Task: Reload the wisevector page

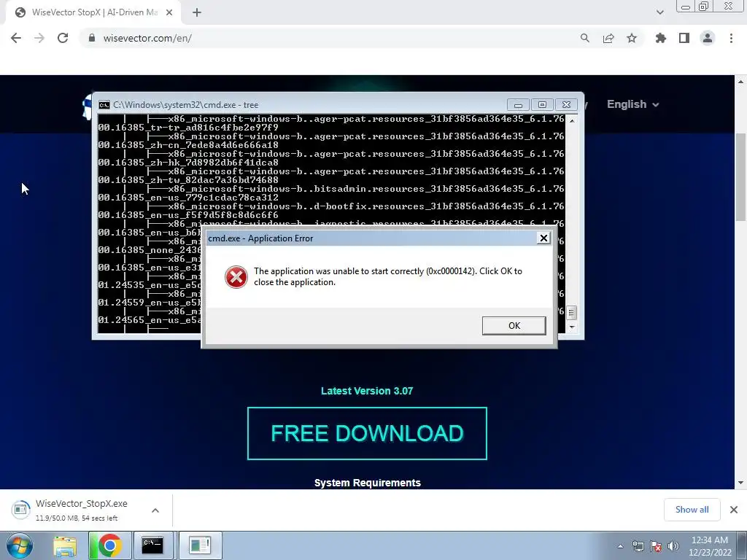Action: coord(63,38)
